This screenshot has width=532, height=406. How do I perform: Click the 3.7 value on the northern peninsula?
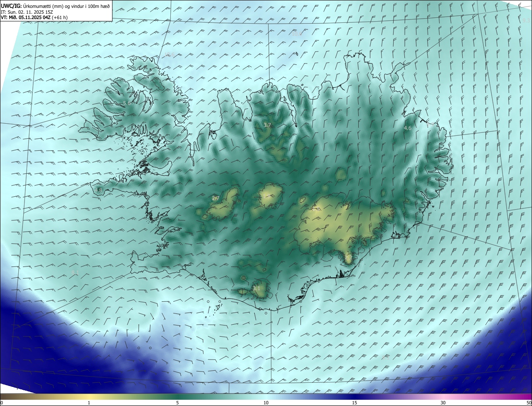267,125
